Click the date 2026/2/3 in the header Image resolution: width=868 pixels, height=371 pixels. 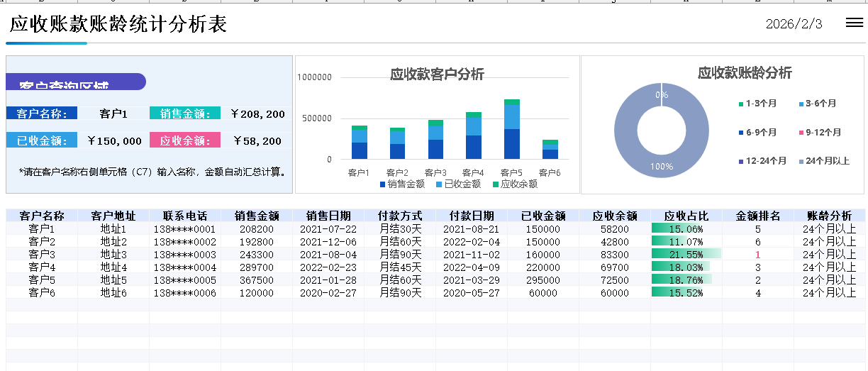coord(794,24)
